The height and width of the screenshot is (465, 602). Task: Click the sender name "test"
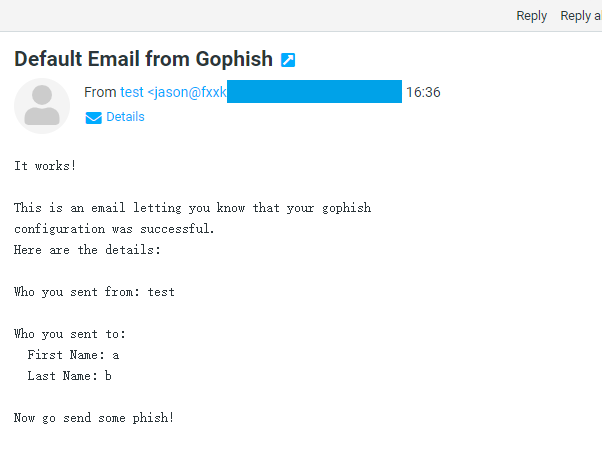(x=132, y=92)
